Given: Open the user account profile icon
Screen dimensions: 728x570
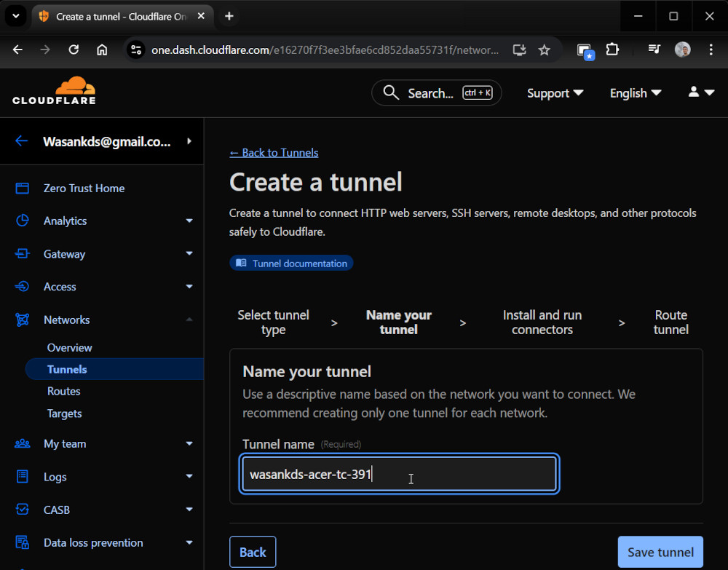Looking at the screenshot, I should [700, 92].
